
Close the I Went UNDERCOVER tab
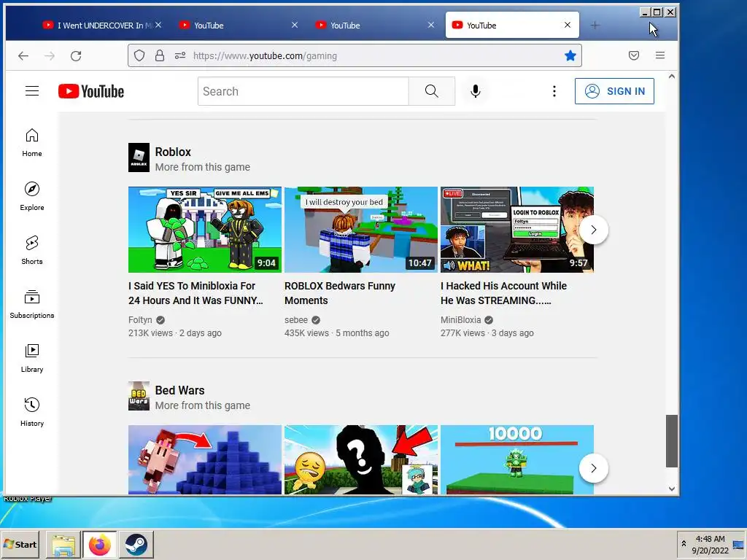click(158, 25)
